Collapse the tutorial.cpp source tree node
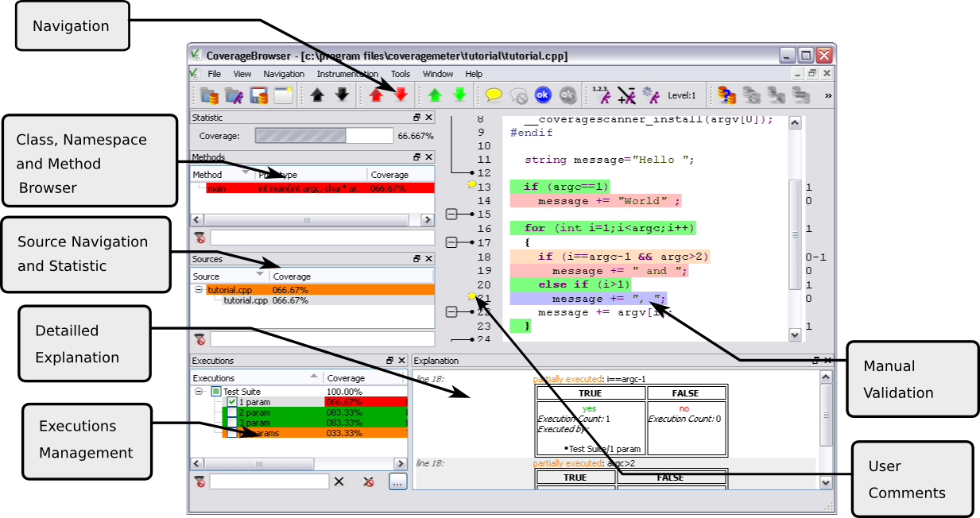Screen dimensions: 980x518 pos(199,290)
